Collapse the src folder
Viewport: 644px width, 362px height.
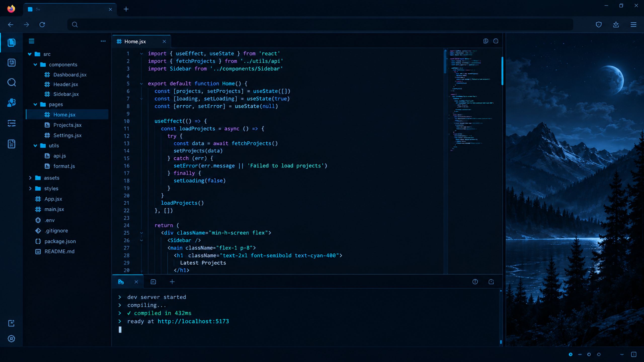tap(30, 54)
